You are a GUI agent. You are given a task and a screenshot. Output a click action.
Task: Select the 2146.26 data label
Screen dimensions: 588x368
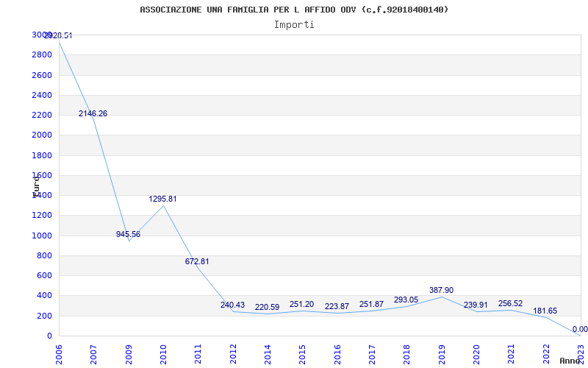(x=93, y=114)
